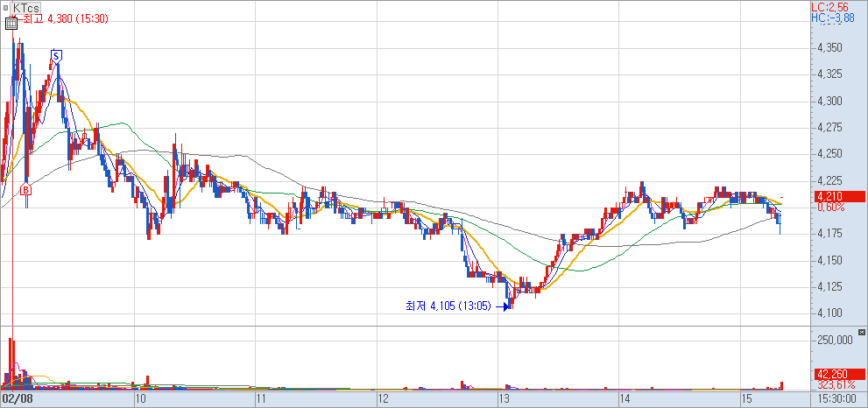
Task: Click the 4,225 price axis label
Action: tap(829, 180)
